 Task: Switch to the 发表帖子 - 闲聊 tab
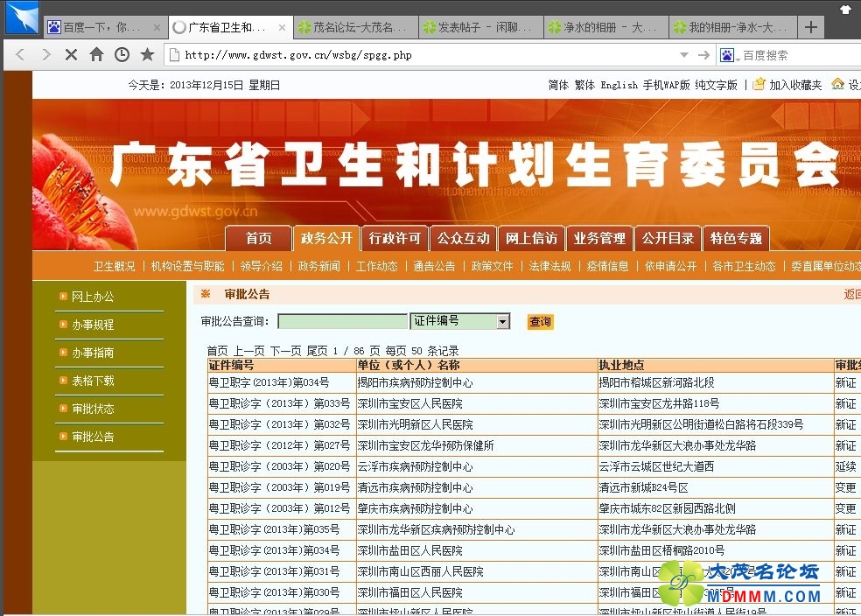click(481, 27)
